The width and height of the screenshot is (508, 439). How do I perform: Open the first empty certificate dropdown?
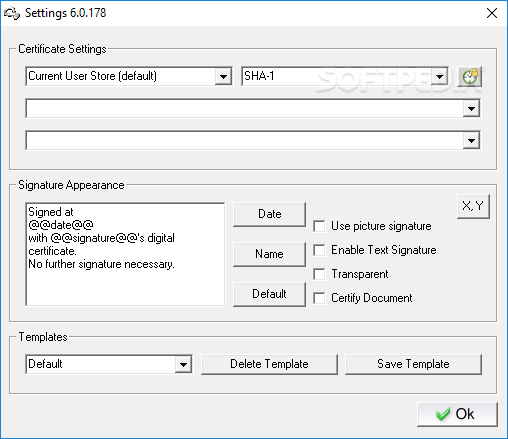471,109
